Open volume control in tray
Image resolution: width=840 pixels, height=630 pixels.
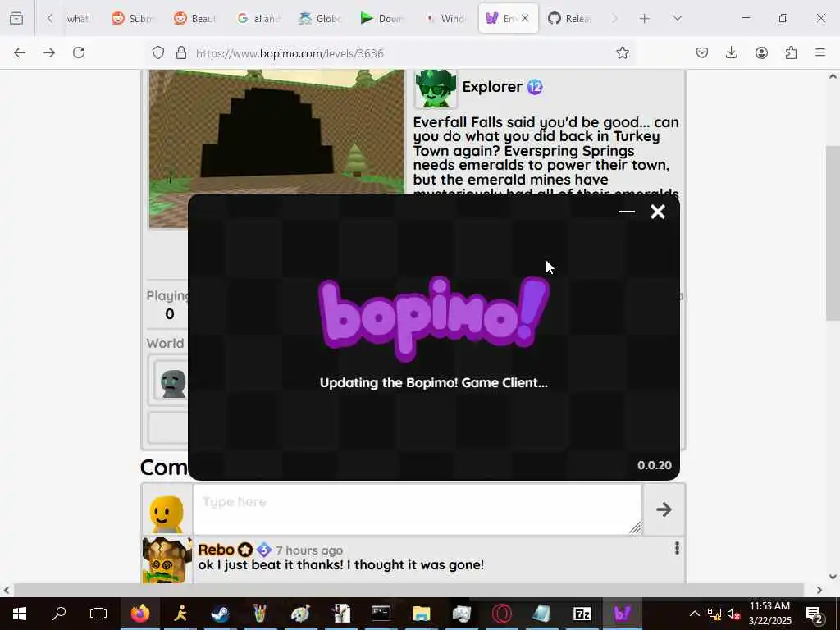point(734,614)
